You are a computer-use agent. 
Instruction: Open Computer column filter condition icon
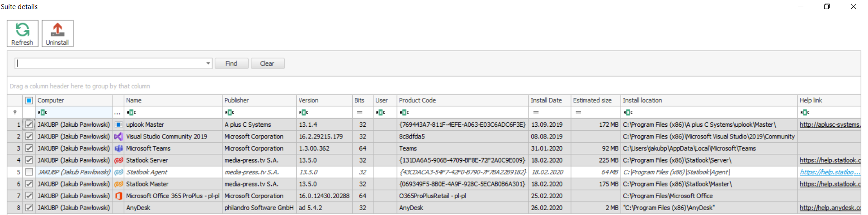point(42,112)
